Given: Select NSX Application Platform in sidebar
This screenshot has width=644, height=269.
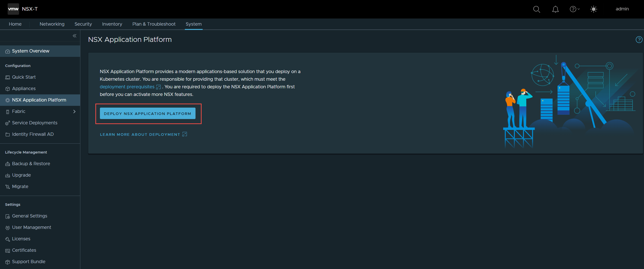Looking at the screenshot, I should point(40,100).
